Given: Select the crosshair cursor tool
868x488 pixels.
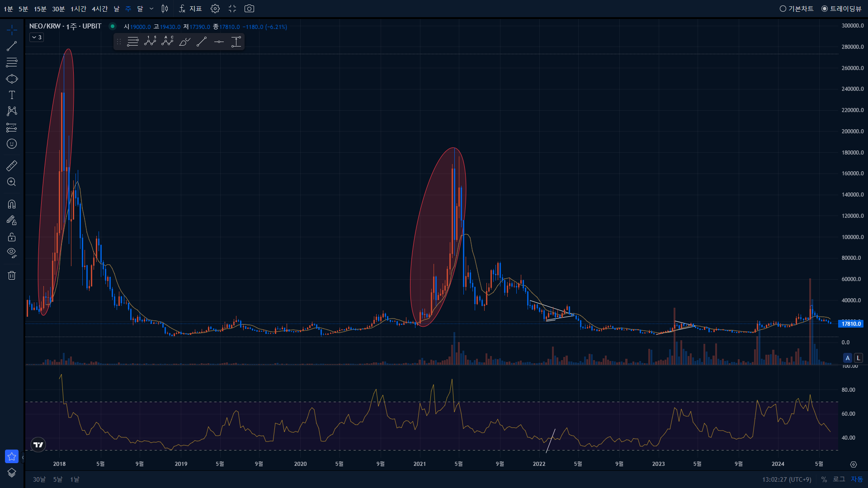Looking at the screenshot, I should (x=12, y=30).
